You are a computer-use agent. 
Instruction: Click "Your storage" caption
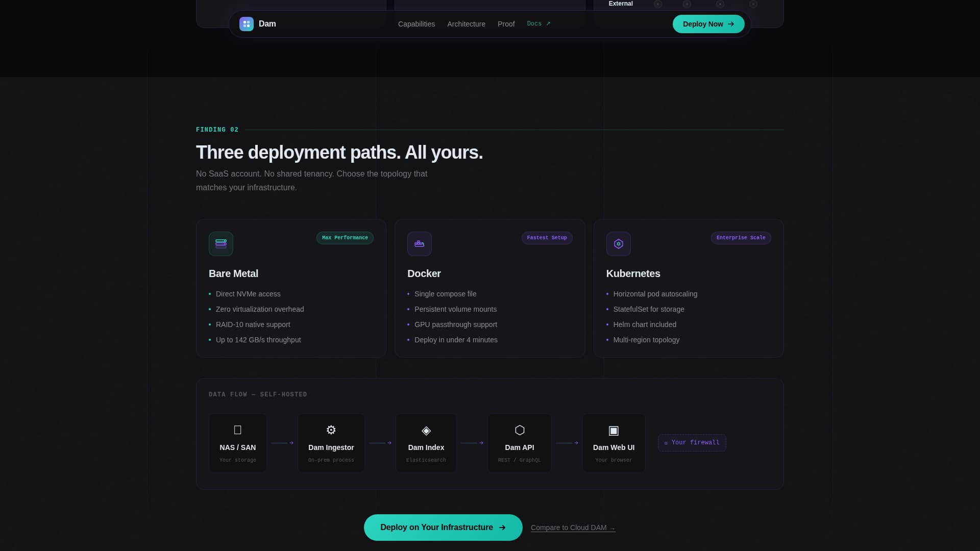[x=238, y=460]
